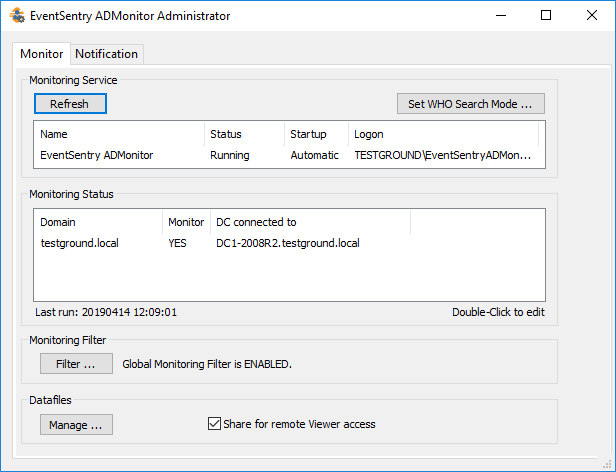
Task: Maximize the ADMonitor Administrator window
Action: point(546,16)
